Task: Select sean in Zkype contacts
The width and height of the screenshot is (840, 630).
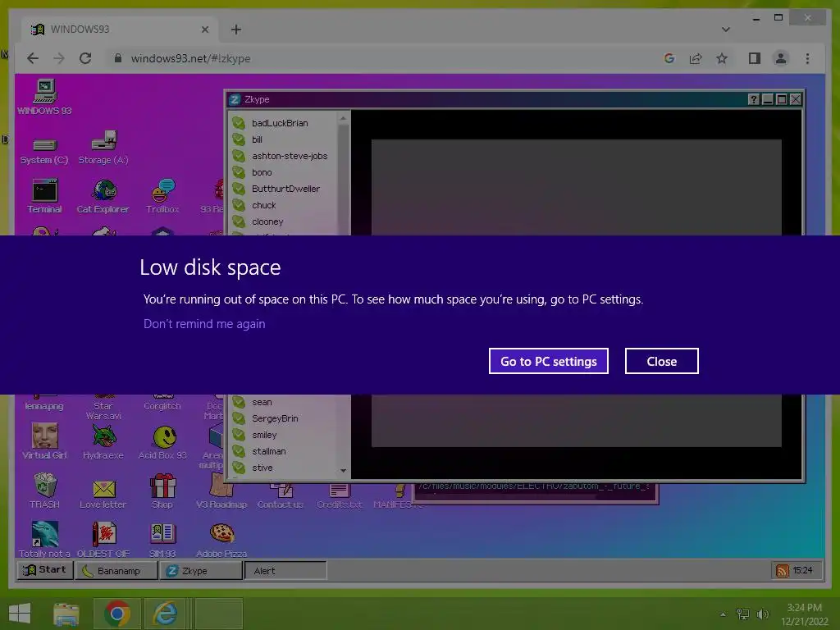Action: [283, 402]
